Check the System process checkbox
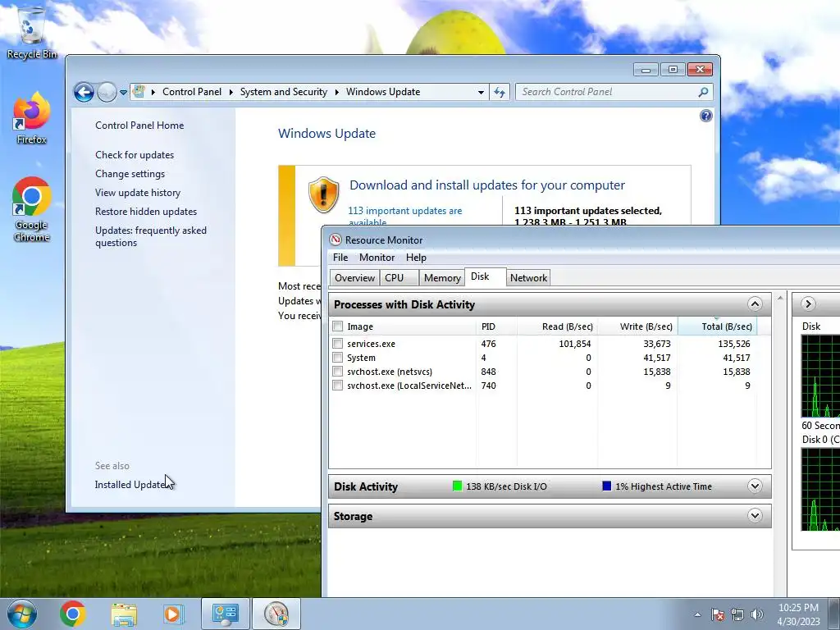This screenshot has height=630, width=840. coord(337,358)
